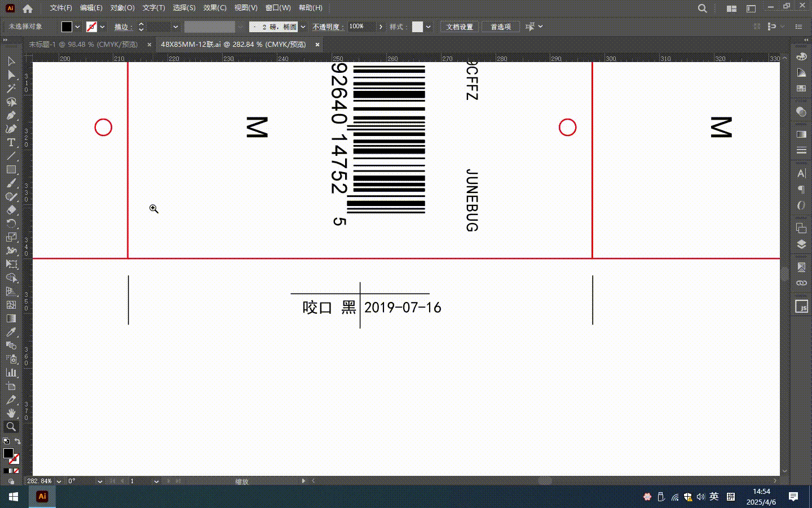Select the Shaper tool
Image resolution: width=812 pixels, height=508 pixels.
coord(11,196)
